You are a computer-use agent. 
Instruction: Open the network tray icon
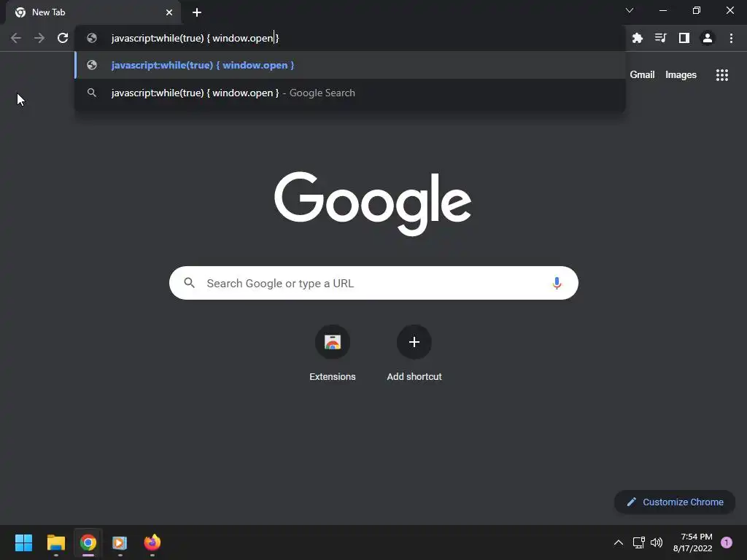(x=638, y=542)
